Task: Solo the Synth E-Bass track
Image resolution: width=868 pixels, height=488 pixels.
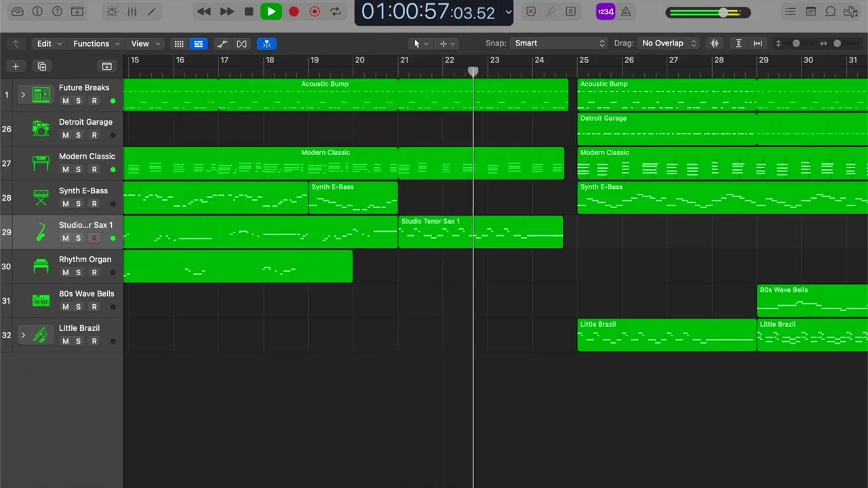Action: [78, 203]
